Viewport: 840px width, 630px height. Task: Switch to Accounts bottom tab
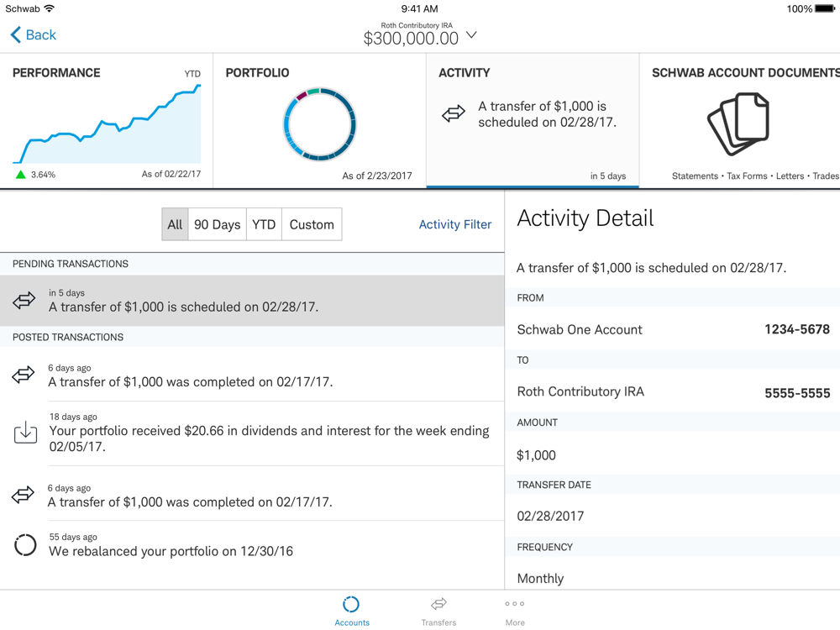click(x=352, y=611)
